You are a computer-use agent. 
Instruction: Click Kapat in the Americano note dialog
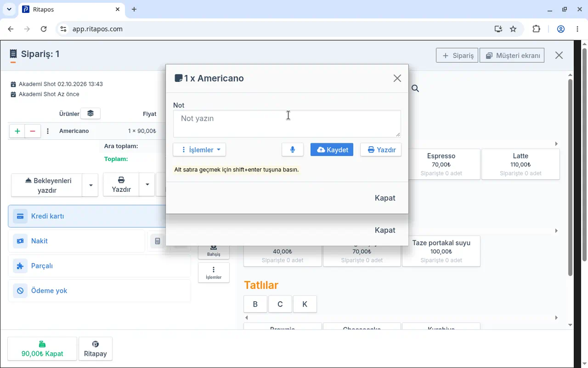point(385,198)
